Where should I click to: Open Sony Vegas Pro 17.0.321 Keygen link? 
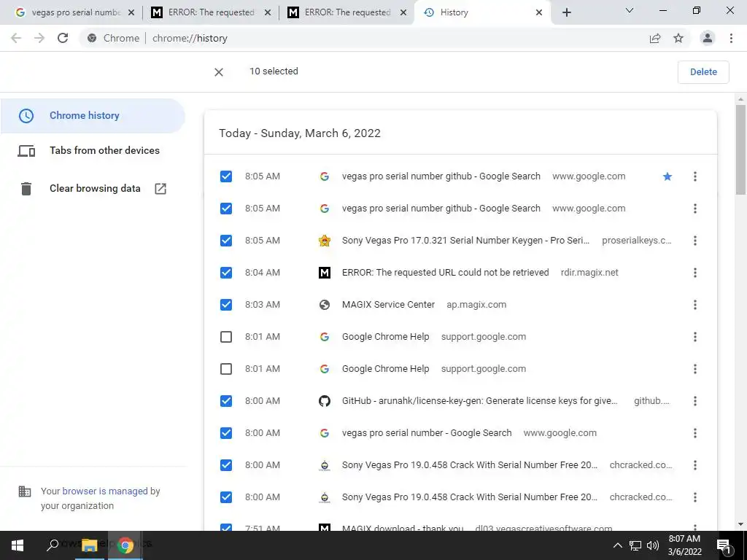tap(465, 241)
